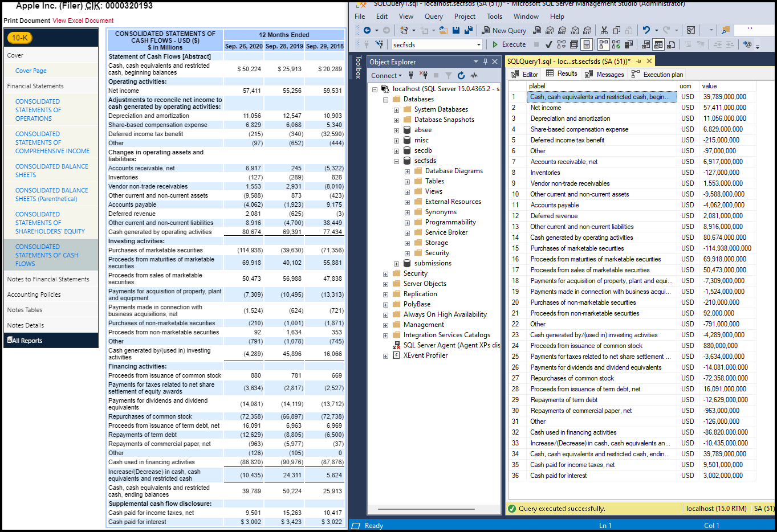Click the Object Explorer disconnect icon
The height and width of the screenshot is (532, 777).
tap(424, 75)
